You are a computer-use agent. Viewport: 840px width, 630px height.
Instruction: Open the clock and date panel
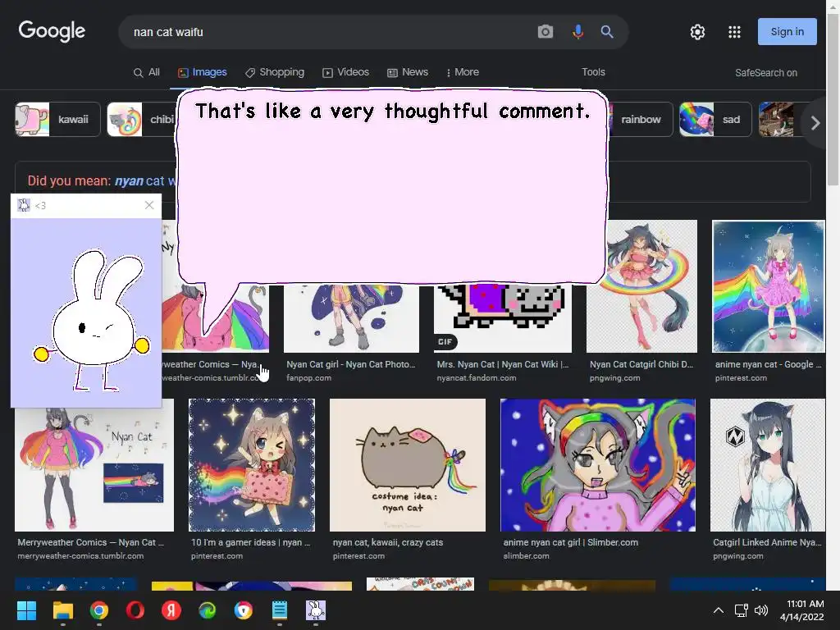coord(801,610)
